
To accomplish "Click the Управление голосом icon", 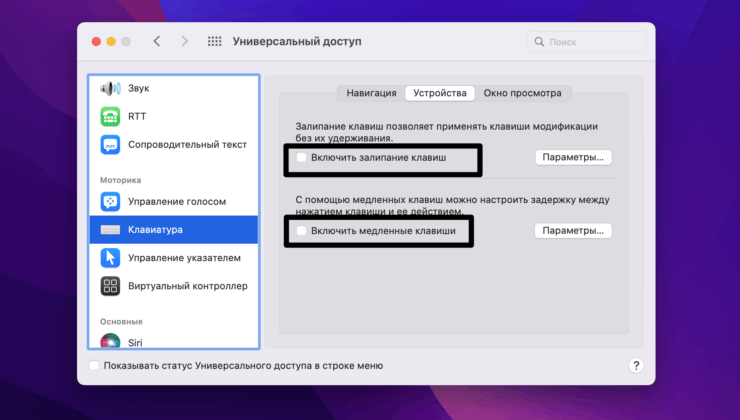I will point(110,201).
